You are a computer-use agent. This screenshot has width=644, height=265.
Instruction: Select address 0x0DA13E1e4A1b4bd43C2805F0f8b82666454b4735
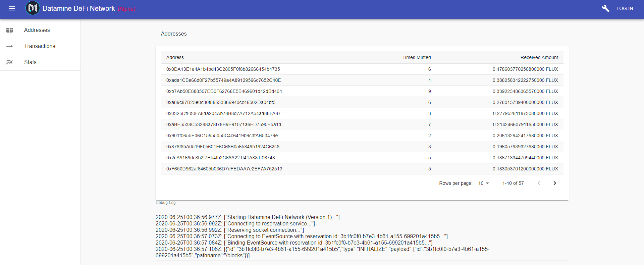point(223,69)
